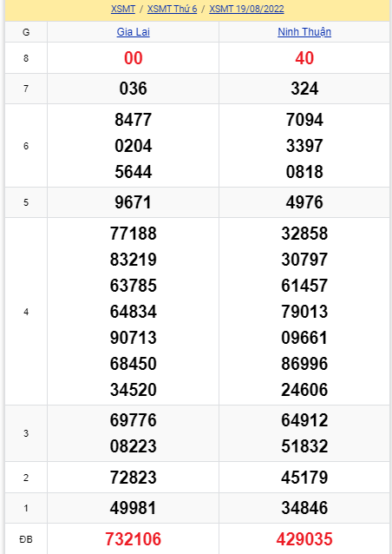This screenshot has width=392, height=554.
Task: Select Gia Lai fourth prize number 77188
Action: (x=134, y=234)
